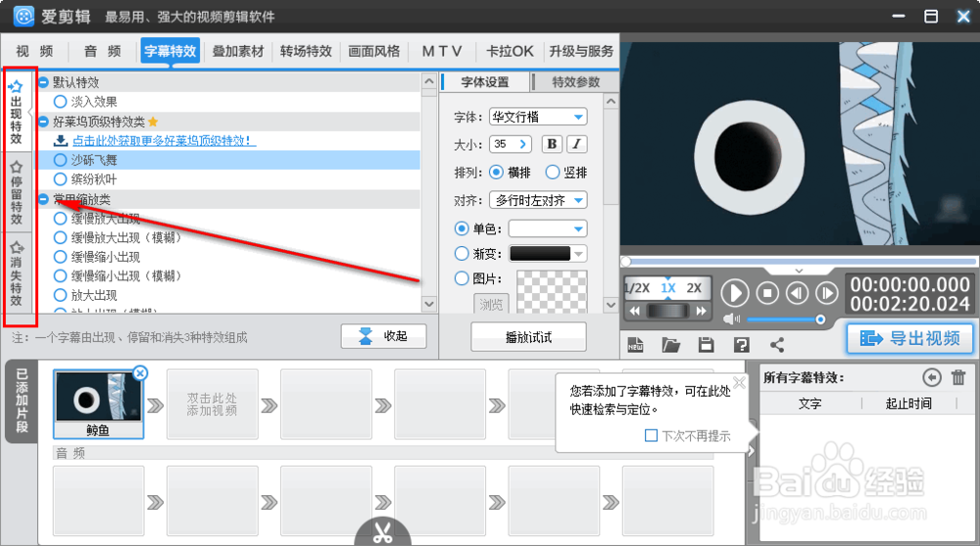The height and width of the screenshot is (546, 980).
Task: Choose 渐变 gradient color mode
Action: [x=462, y=253]
